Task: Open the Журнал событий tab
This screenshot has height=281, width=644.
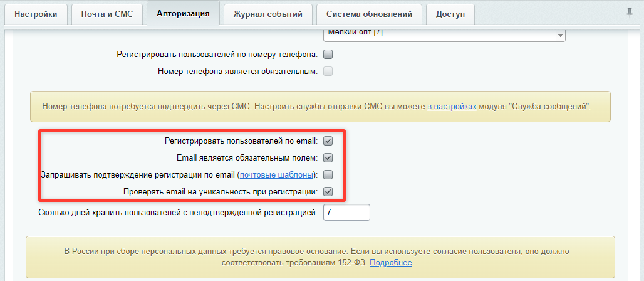Action: [x=267, y=14]
